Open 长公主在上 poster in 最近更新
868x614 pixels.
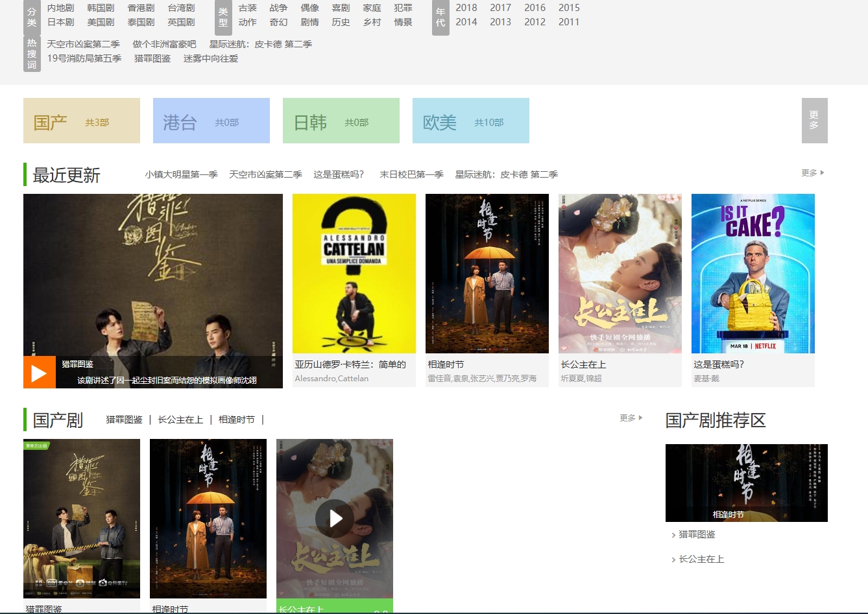[620, 274]
